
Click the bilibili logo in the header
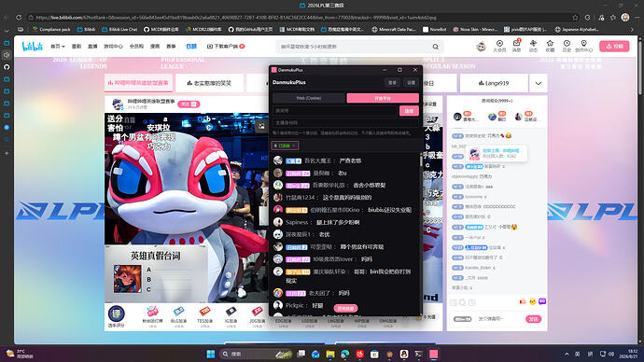(x=32, y=47)
